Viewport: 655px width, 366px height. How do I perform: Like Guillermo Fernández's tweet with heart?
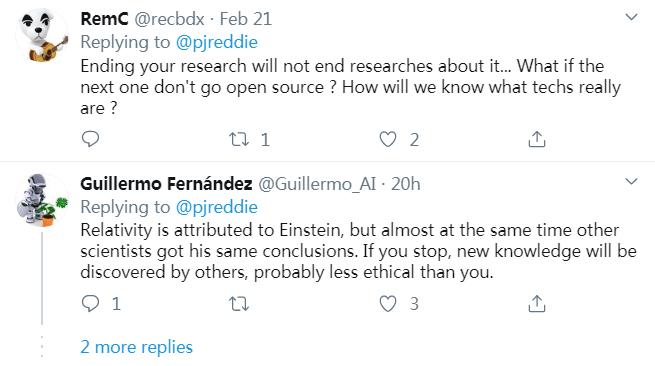[x=388, y=304]
